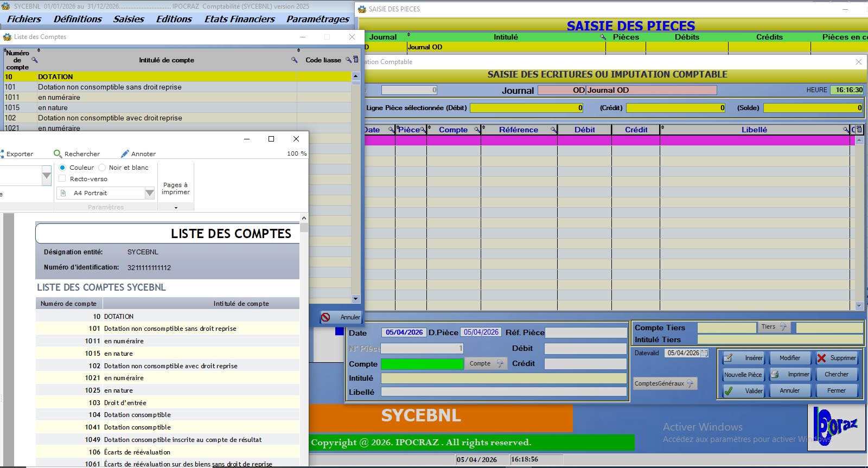Viewport: 868px width, 468px height.
Task: Click the Compte Tiers input field
Action: click(726, 328)
